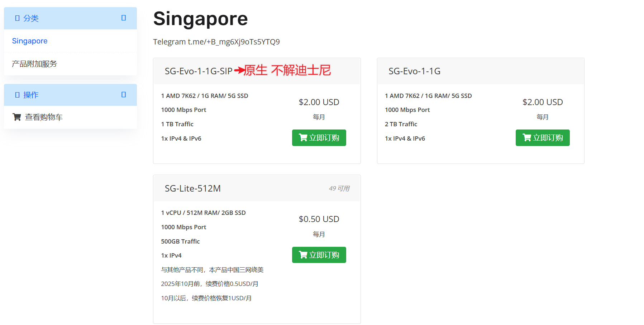Click cart icon in SG-Evo-1-1G-SIP order button
This screenshot has height=325, width=644.
coord(303,138)
